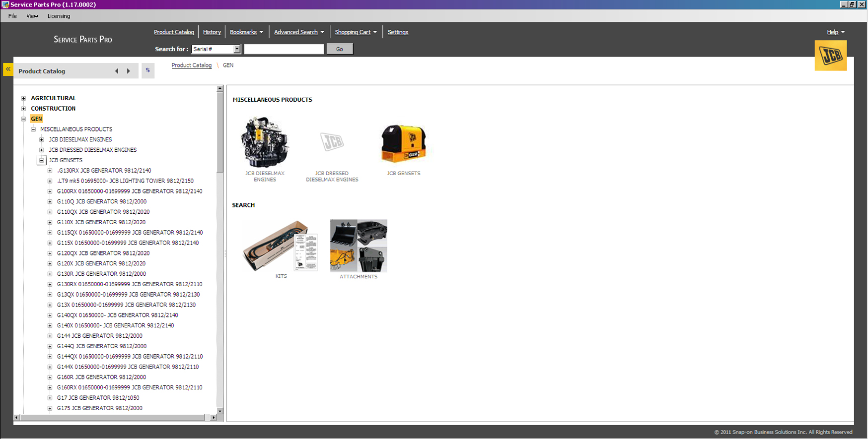
Task: Collapse the sidebar with the yellow double-arrow icon
Action: click(x=8, y=69)
